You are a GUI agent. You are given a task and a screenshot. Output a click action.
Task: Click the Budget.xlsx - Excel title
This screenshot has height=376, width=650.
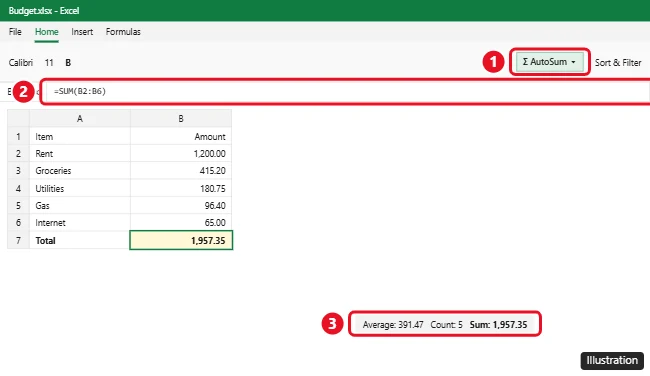click(x=44, y=11)
